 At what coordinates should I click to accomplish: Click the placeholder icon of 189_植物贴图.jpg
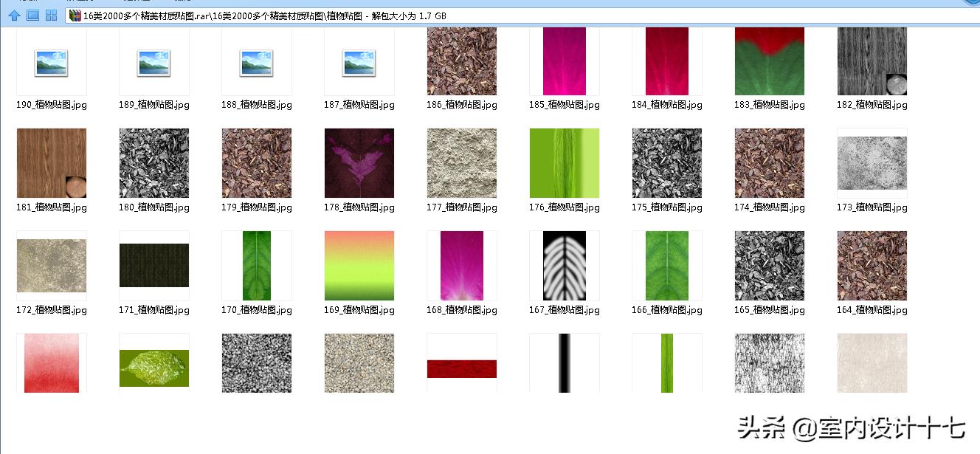[153, 61]
